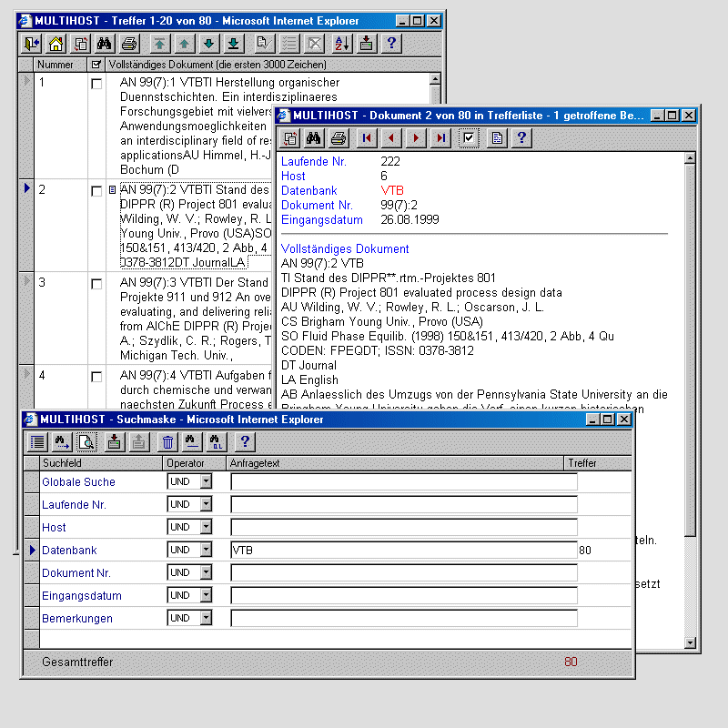Expand the UND operator dropdown for Datenbank
The height and width of the screenshot is (728, 728).
206,550
